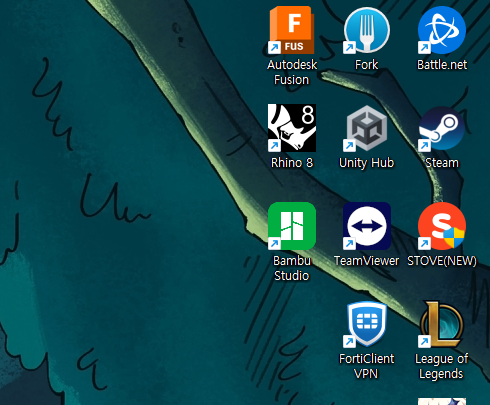The height and width of the screenshot is (405, 490).
Task: Launch the Fork shortcut icon
Action: coord(367,30)
